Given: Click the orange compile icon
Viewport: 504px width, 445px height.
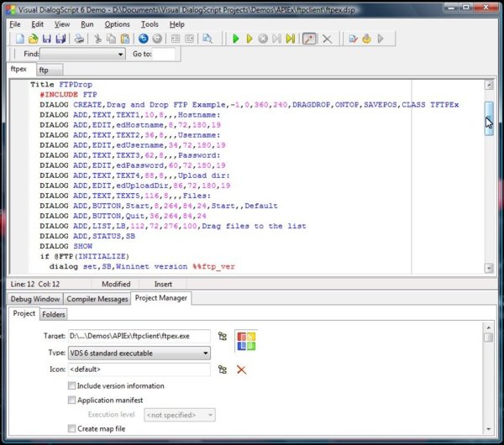Looking at the screenshot, I should click(367, 39).
